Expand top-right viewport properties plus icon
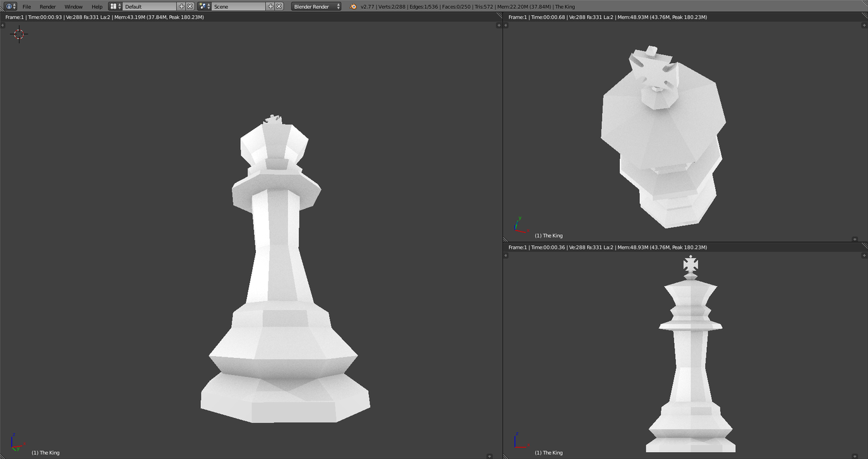Viewport: 868px width, 459px height. [x=864, y=26]
